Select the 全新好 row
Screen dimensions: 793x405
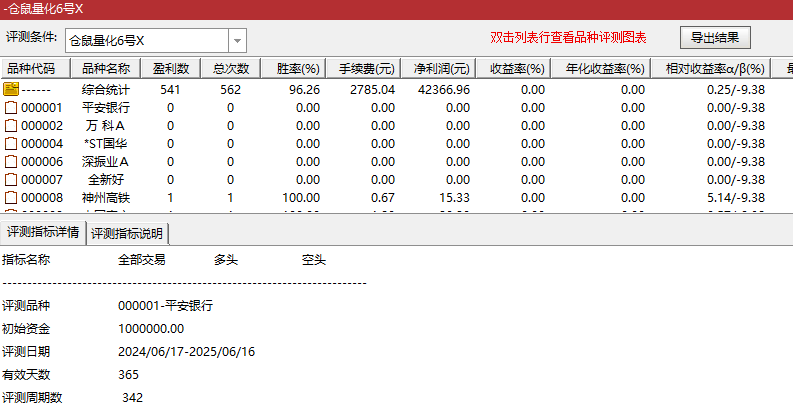coord(396,179)
